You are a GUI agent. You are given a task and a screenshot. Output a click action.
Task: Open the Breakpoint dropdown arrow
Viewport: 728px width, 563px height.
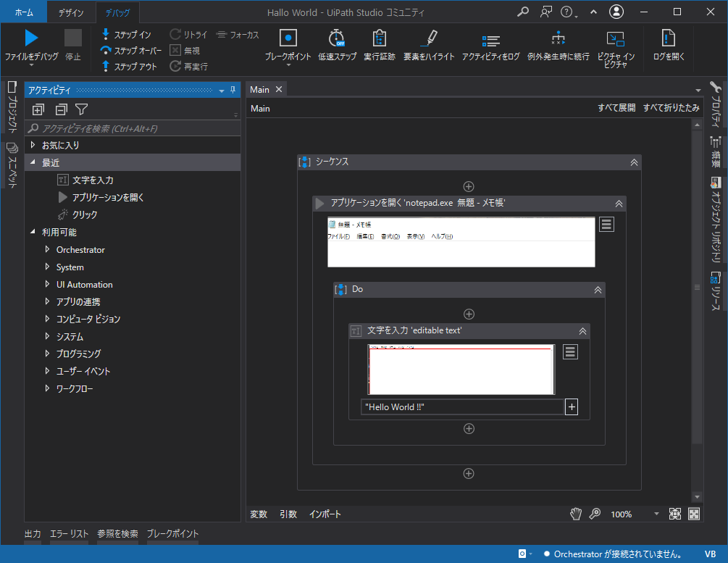click(288, 65)
